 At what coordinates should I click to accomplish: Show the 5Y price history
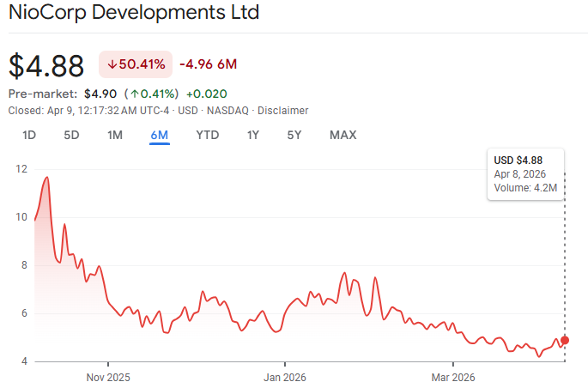pos(294,135)
